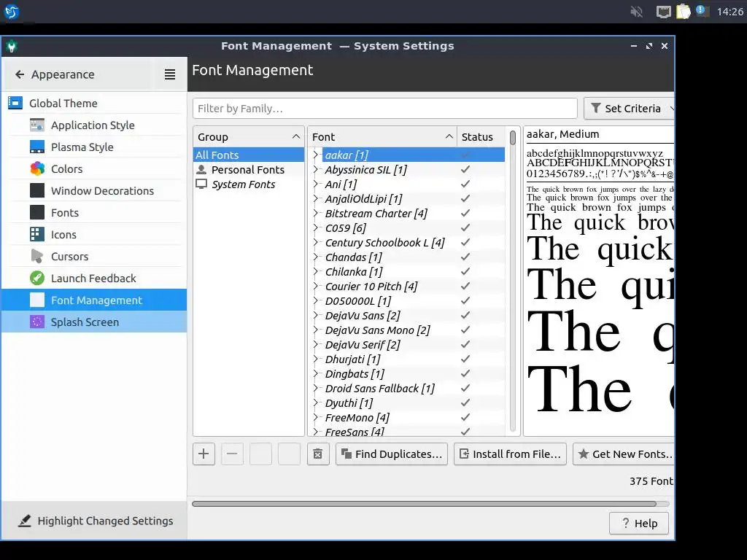Image resolution: width=747 pixels, height=560 pixels.
Task: Select the System Fonts group
Action: [249, 184]
